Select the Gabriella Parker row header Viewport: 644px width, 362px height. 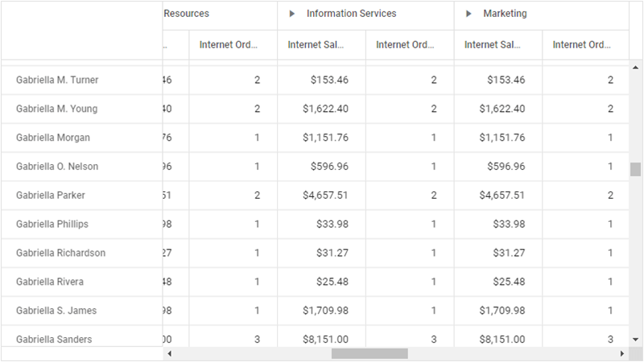pyautogui.click(x=50, y=195)
